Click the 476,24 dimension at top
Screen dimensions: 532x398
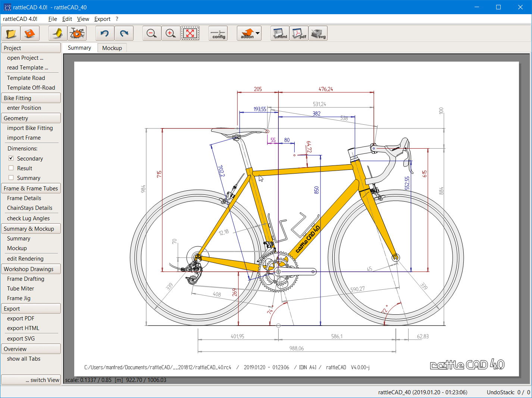coord(326,89)
